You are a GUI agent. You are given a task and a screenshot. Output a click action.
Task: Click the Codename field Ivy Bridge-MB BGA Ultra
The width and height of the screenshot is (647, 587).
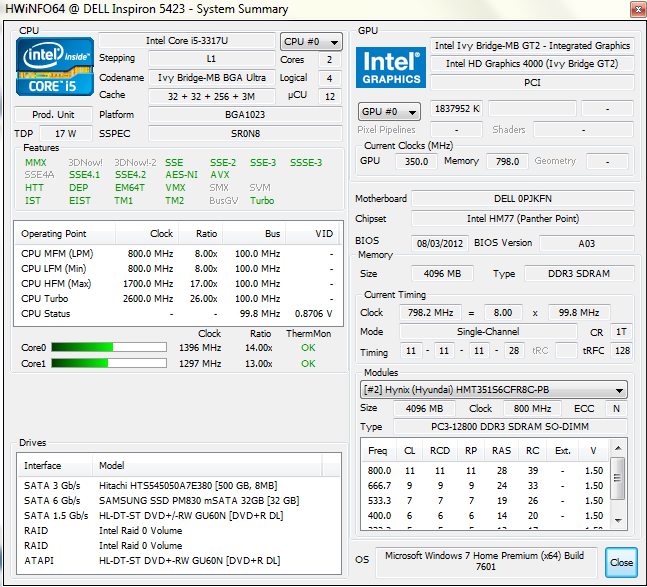click(x=212, y=78)
